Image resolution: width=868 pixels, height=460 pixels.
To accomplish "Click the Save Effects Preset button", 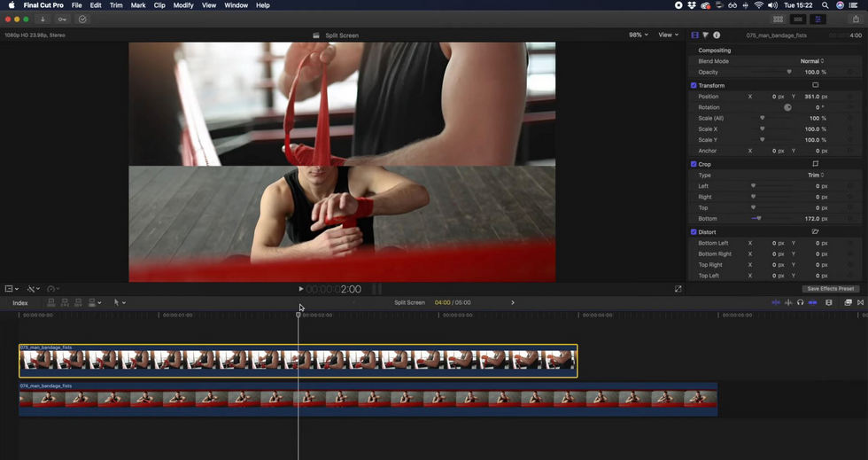I will point(830,289).
